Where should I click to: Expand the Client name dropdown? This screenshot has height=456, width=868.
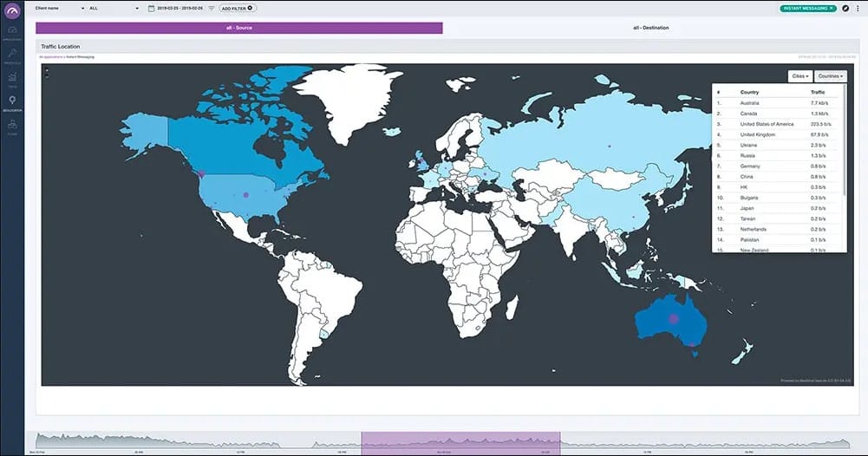coord(82,8)
